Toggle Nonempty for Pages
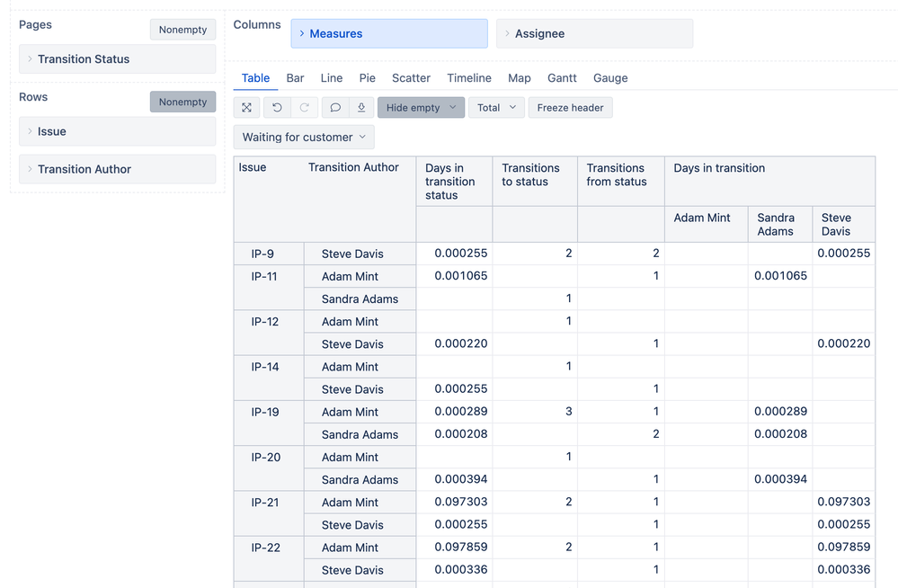 click(x=182, y=30)
